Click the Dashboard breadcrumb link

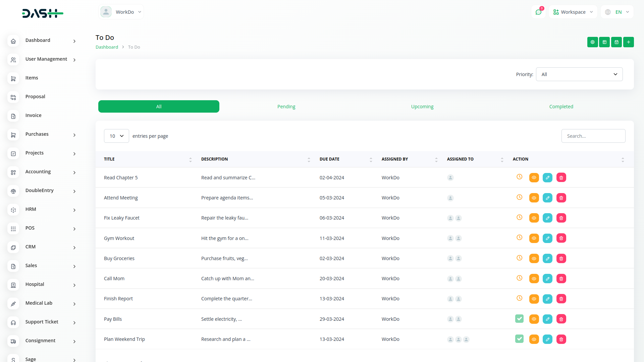pyautogui.click(x=107, y=47)
